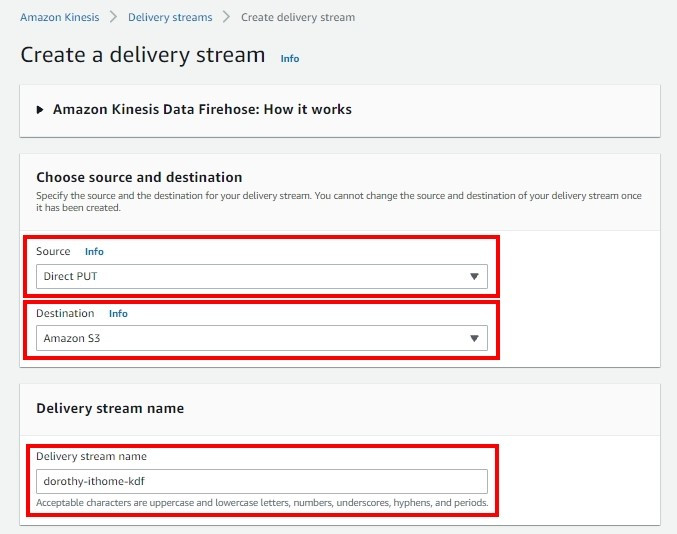
Task: Open the Source dropdown showing Direct PUT
Action: [x=262, y=276]
